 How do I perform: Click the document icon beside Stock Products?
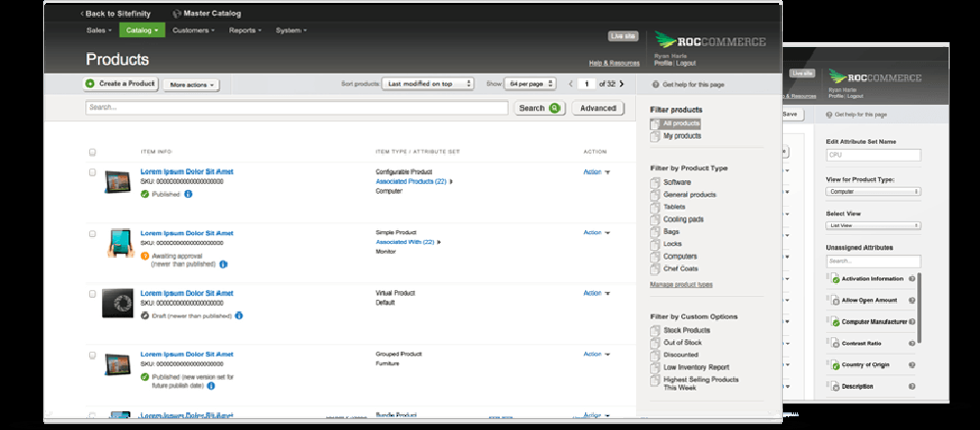click(x=655, y=330)
